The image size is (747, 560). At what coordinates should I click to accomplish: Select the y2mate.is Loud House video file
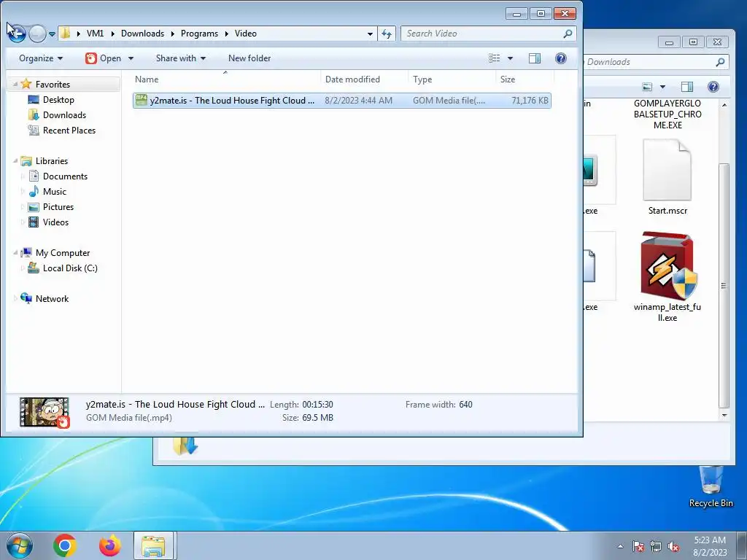click(x=342, y=101)
